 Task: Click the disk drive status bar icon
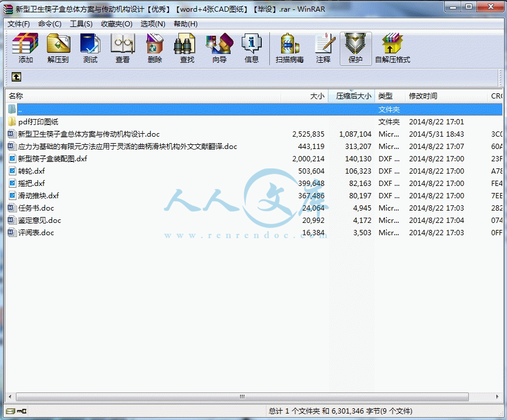[x=11, y=411]
